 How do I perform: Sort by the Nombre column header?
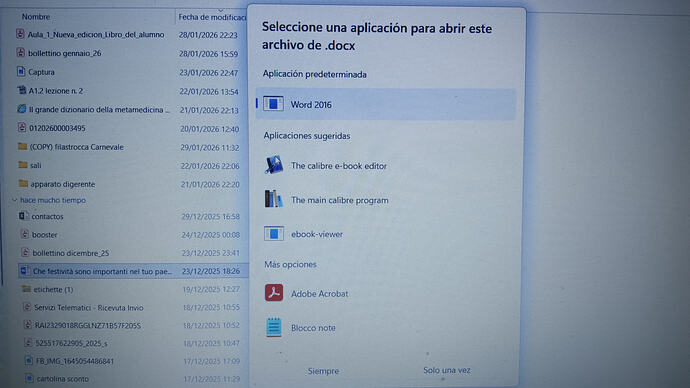tap(36, 17)
